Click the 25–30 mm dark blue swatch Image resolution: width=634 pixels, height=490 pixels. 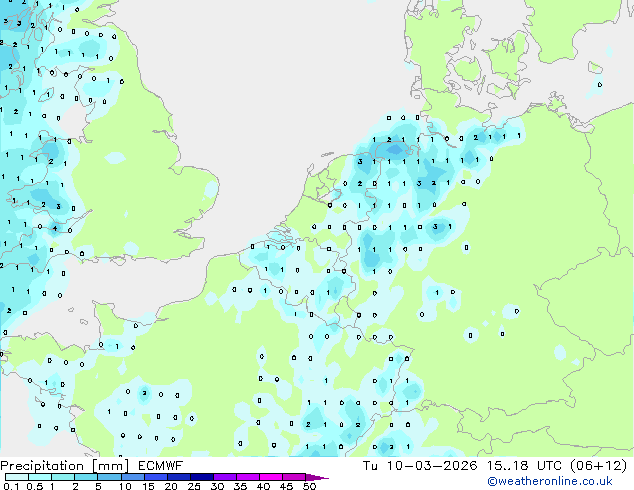pos(202,477)
